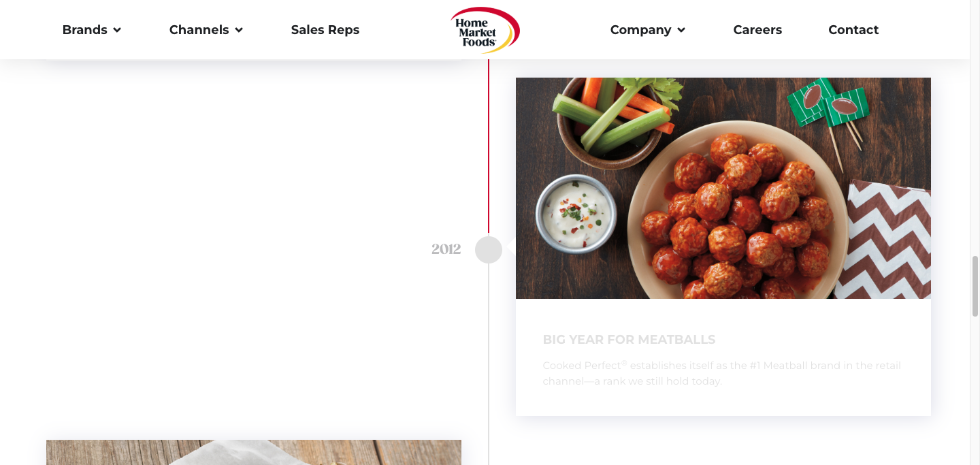The height and width of the screenshot is (465, 980).
Task: Open the Careers page
Action: [x=757, y=30]
